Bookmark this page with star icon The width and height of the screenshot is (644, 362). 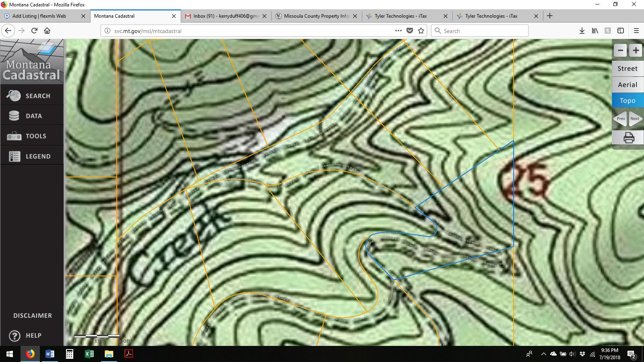point(421,31)
